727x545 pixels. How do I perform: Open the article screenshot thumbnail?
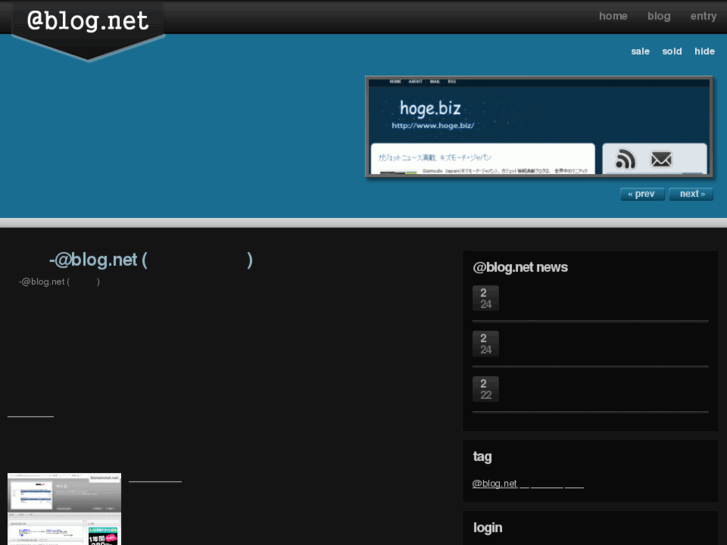[x=64, y=509]
